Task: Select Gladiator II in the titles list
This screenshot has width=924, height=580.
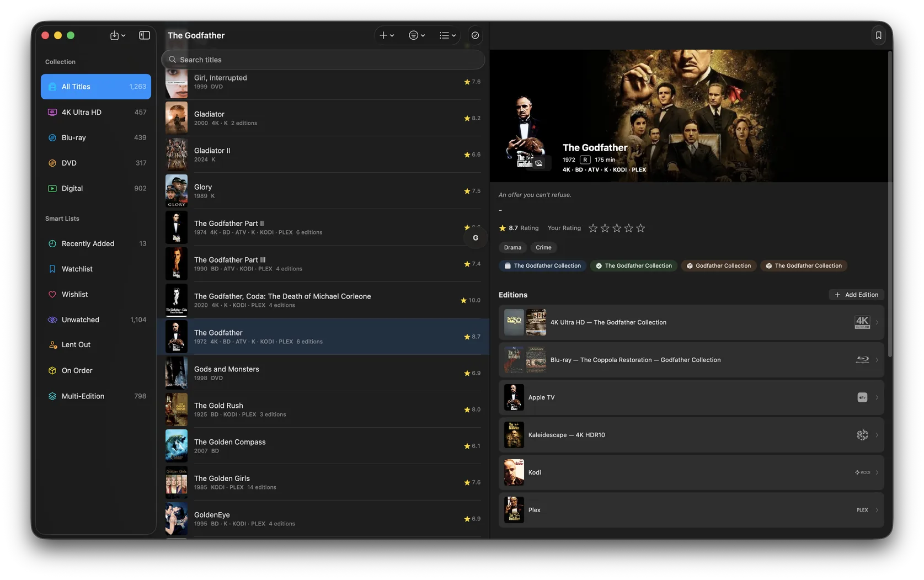Action: [x=323, y=155]
